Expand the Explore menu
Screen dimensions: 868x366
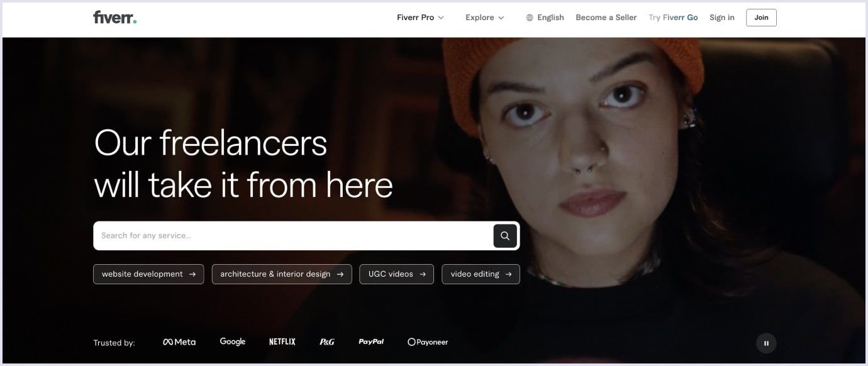(x=484, y=18)
